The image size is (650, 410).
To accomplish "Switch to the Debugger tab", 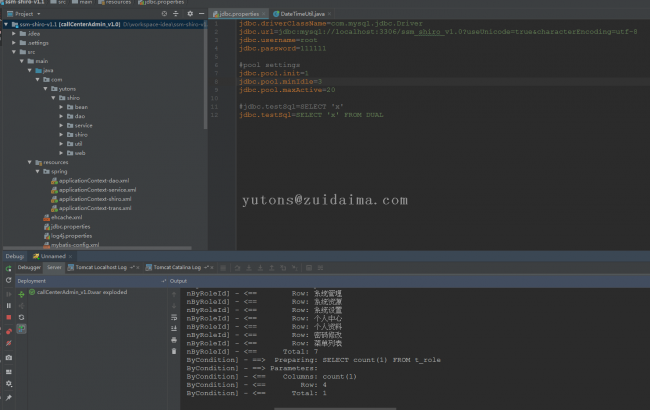I will point(29,268).
